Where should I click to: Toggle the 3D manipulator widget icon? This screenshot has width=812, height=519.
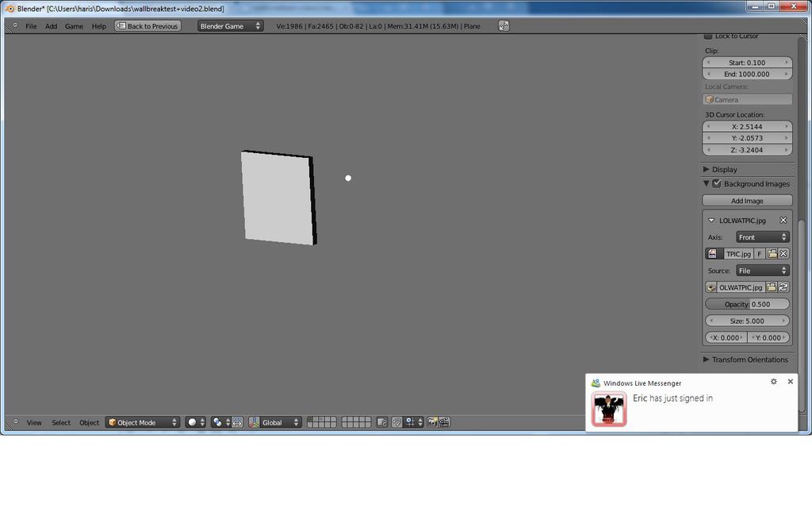(254, 422)
